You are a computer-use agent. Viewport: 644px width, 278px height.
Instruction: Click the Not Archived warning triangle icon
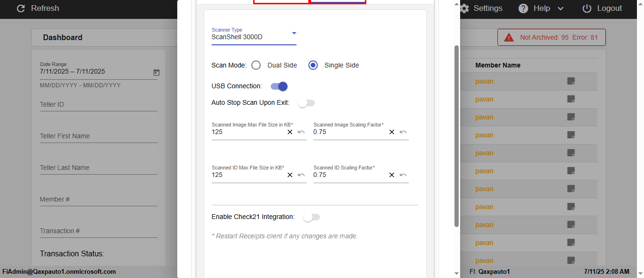[x=509, y=37]
